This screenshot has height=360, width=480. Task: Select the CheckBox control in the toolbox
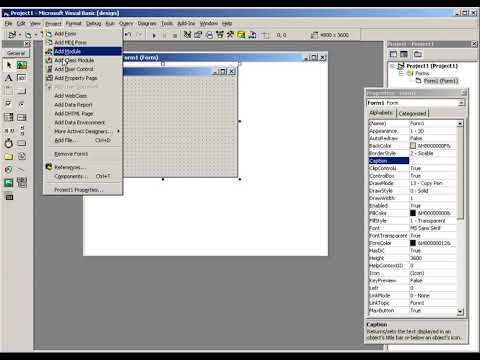pos(9,104)
